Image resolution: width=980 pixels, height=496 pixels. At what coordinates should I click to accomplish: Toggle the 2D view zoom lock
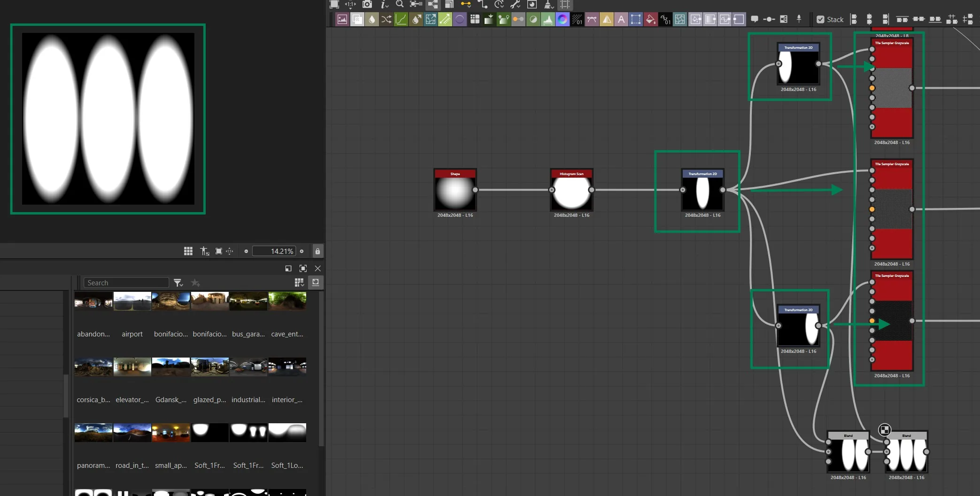[317, 251]
